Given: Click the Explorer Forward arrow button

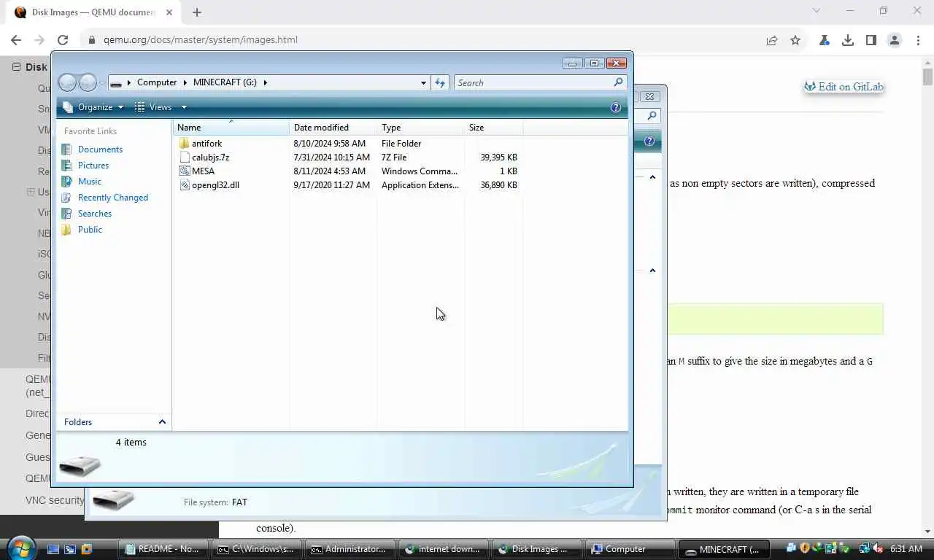Looking at the screenshot, I should (88, 82).
